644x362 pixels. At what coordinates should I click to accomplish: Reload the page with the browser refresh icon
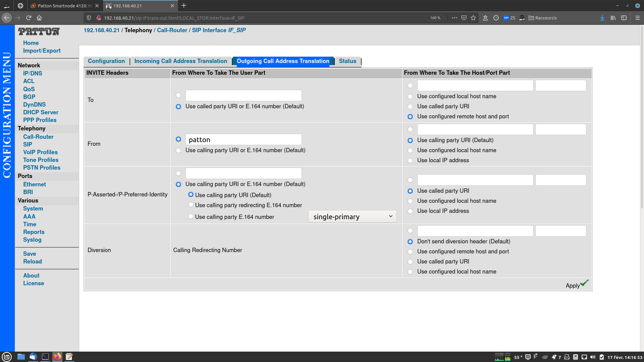[29, 18]
